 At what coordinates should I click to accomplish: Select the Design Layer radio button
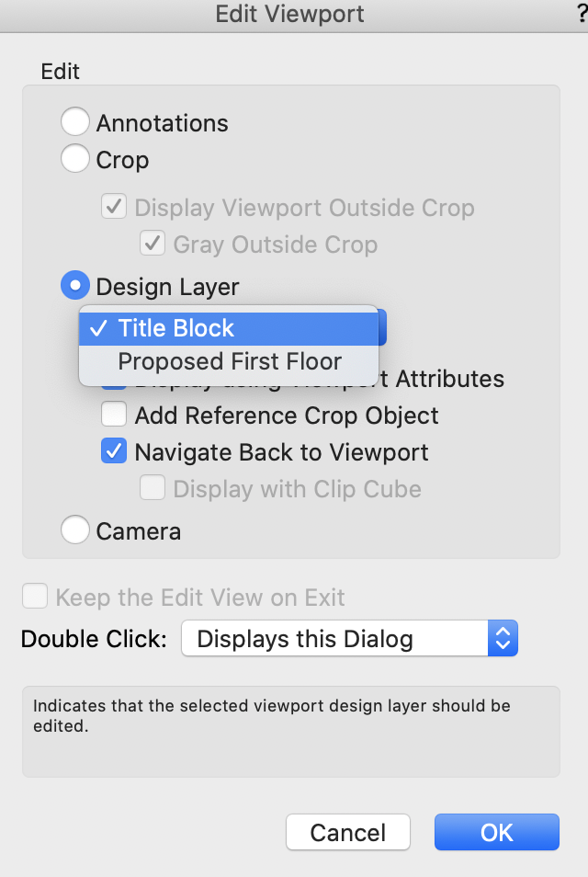pyautogui.click(x=74, y=285)
